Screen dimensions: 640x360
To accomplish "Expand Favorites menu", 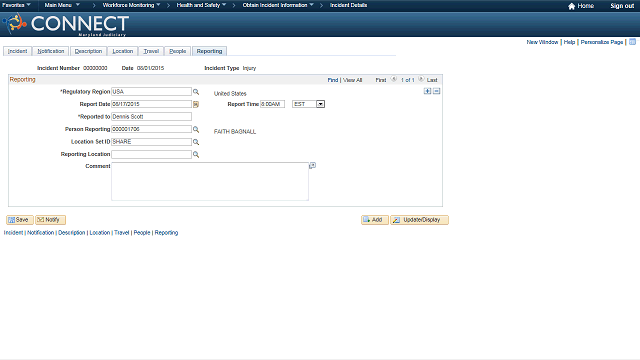I will pos(16,5).
